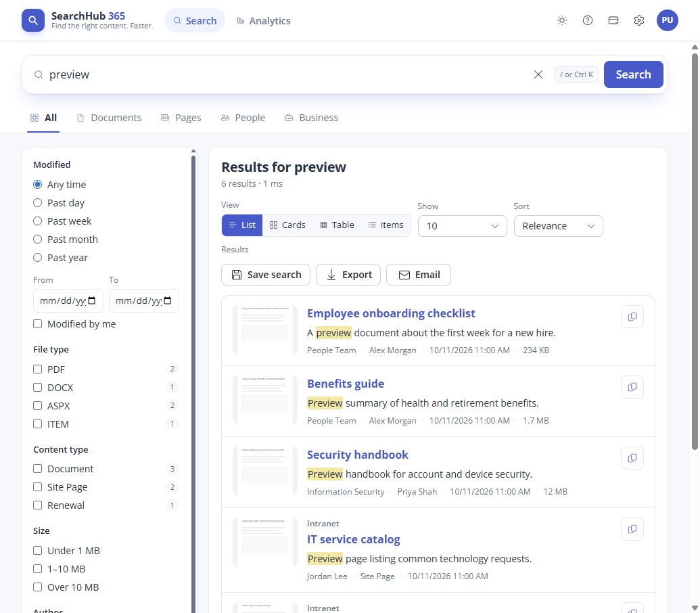Screen dimensions: 700x613
Task: Go to the Analytics navigation item
Action: [x=263, y=20]
